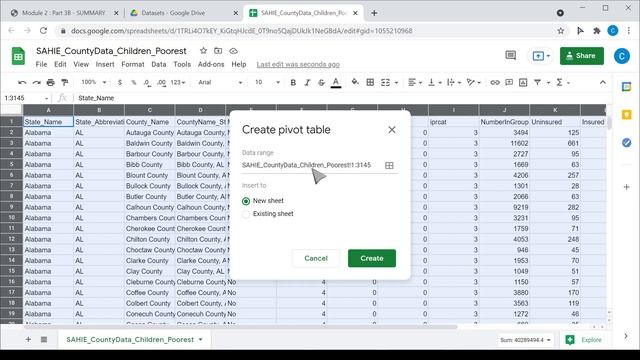Open the Sum status dropdown
This screenshot has width=640, height=360.
(525, 340)
